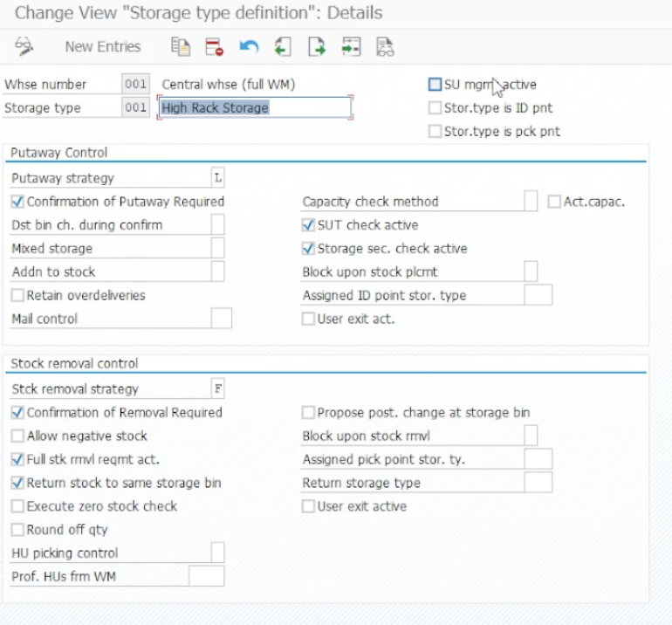Uncheck Return stock to same storage bin
This screenshot has height=625, width=672.
click(18, 483)
